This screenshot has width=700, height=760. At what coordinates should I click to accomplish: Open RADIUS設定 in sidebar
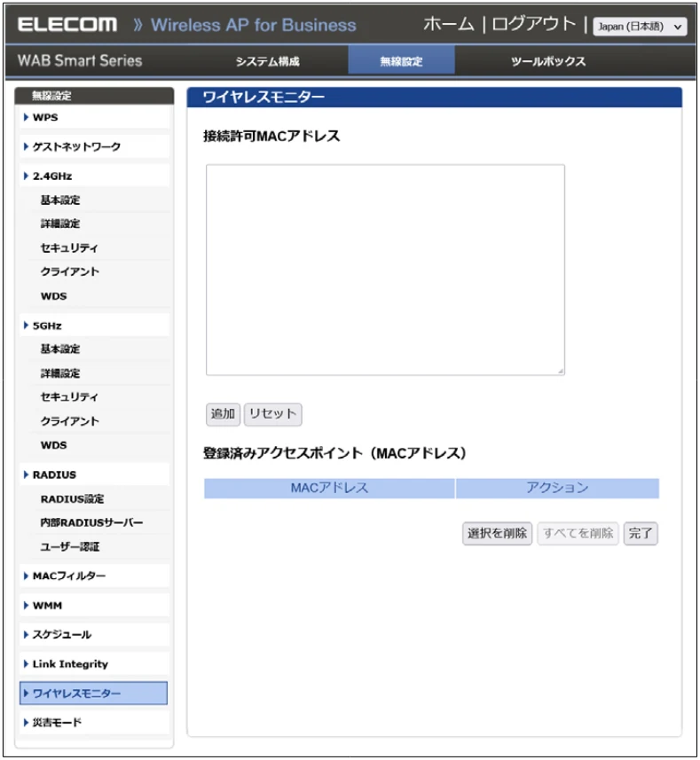pos(72,498)
